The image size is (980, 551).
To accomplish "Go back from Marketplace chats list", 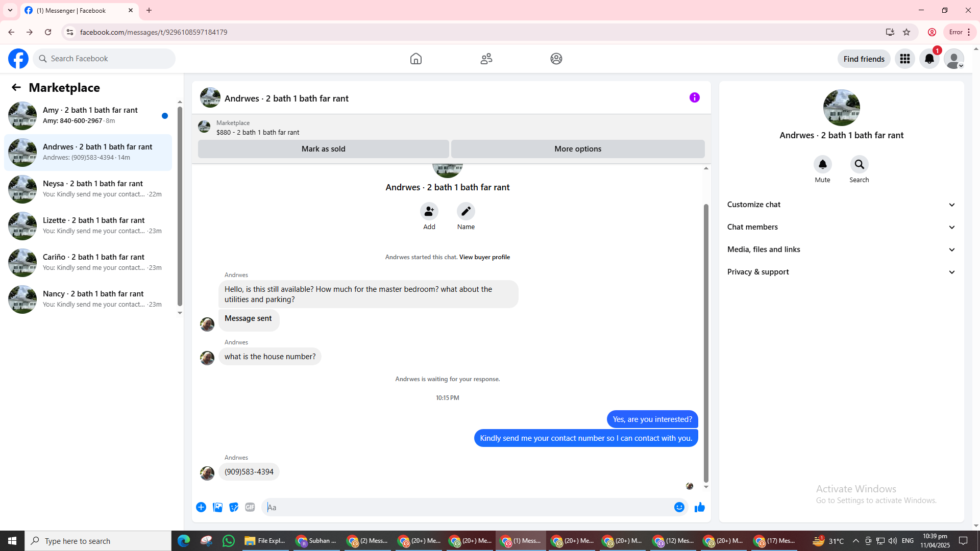I will click(16, 87).
